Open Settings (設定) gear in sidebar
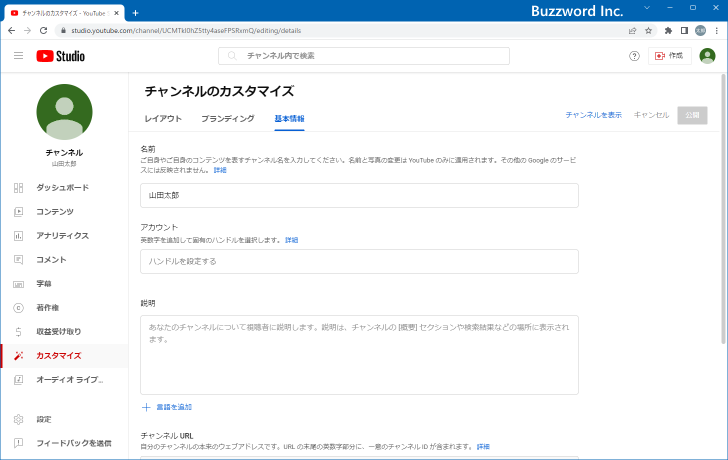This screenshot has width=728, height=460. tap(65, 419)
